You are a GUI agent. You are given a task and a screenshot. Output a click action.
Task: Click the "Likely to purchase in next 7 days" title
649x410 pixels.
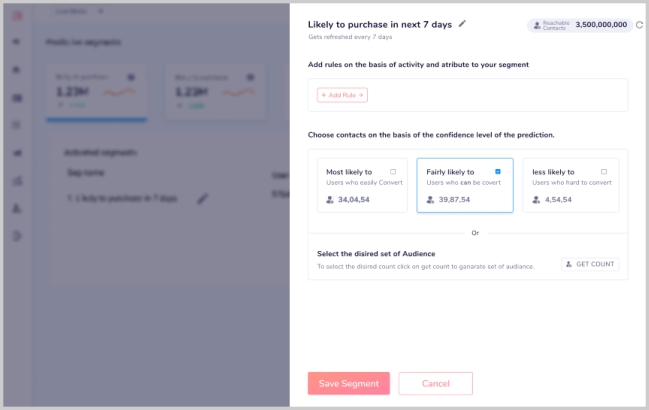tap(379, 23)
